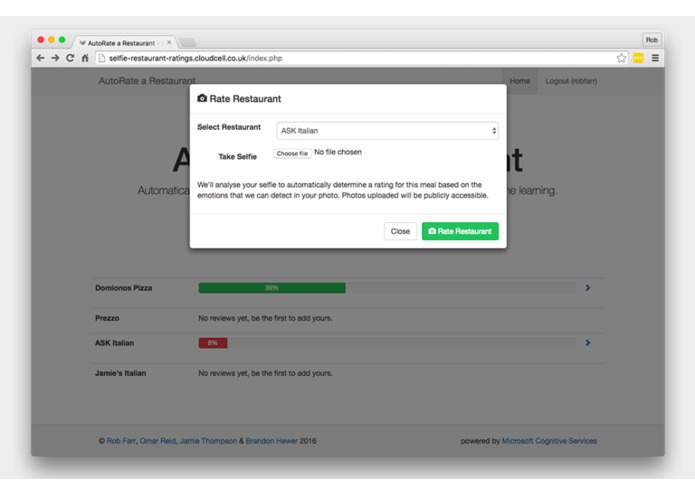Click the Choose file button
695x494 pixels.
[x=292, y=153]
